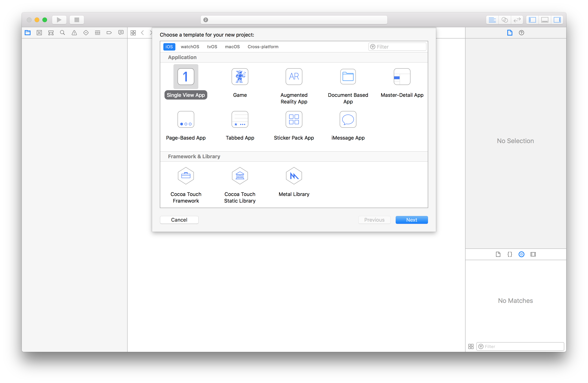The image size is (588, 383).
Task: Click the Stop button in toolbar
Action: point(77,20)
